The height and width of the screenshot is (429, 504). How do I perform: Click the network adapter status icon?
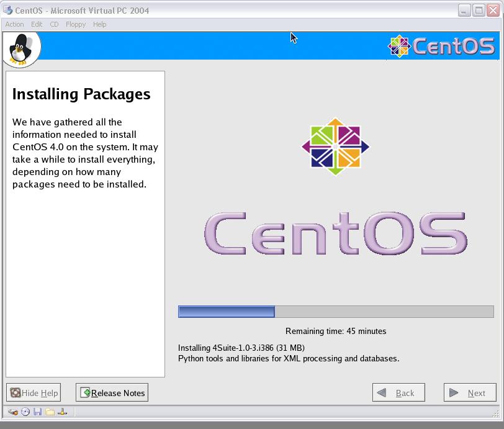pyautogui.click(x=62, y=412)
